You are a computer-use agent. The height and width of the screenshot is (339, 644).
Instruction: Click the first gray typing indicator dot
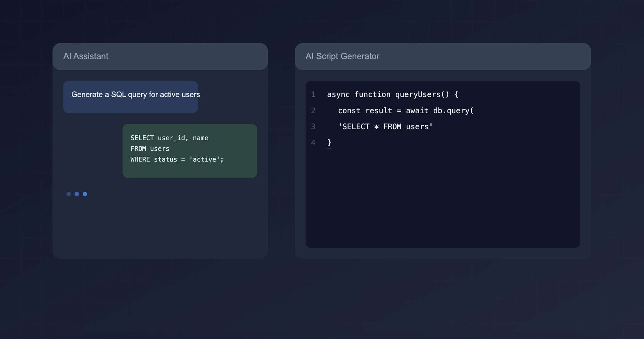(x=69, y=194)
